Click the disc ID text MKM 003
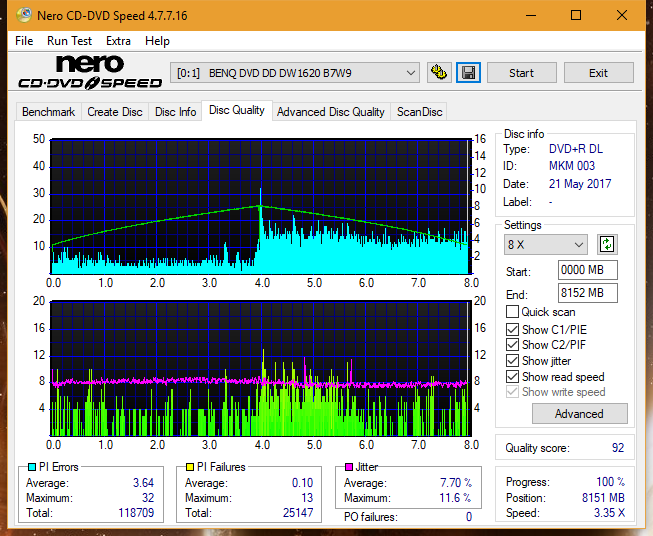 click(x=572, y=166)
